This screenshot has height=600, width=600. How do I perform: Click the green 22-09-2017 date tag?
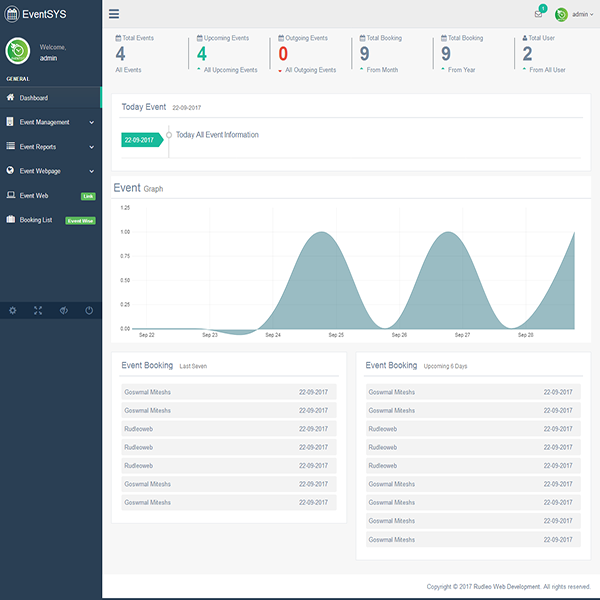click(x=142, y=140)
